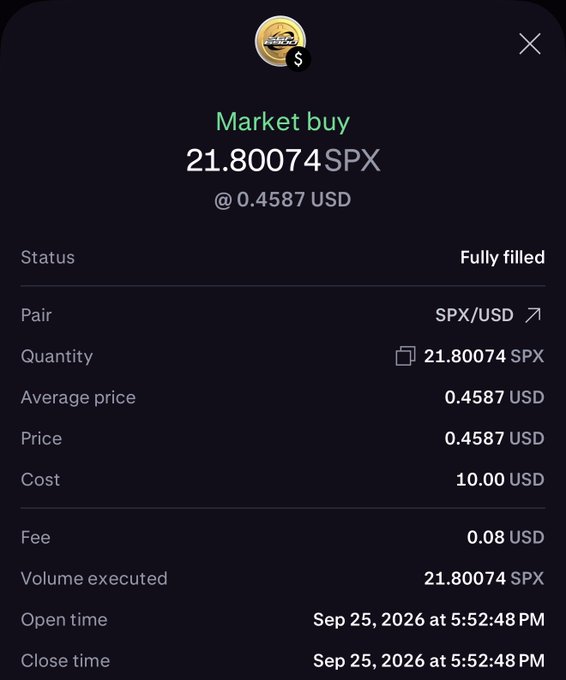Viewport: 566px width, 680px height.
Task: Tap the Average price value
Action: [x=494, y=397]
